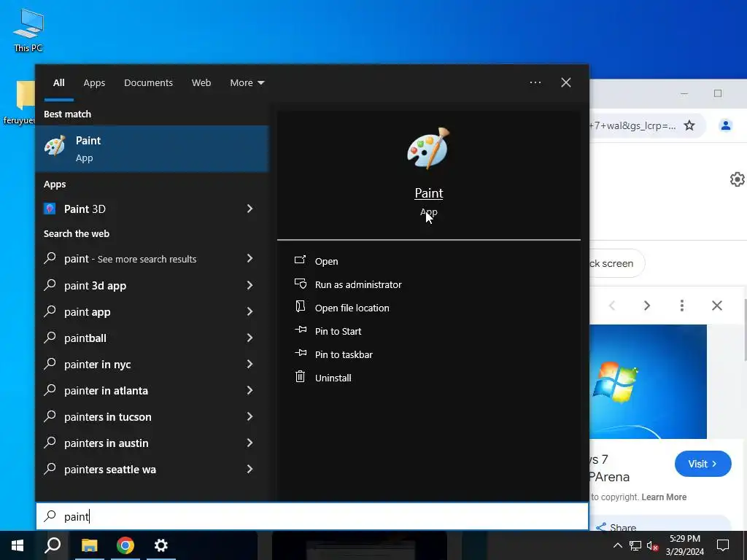The width and height of the screenshot is (747, 560).
Task: Click the Chrome address bar URL text
Action: [632, 125]
